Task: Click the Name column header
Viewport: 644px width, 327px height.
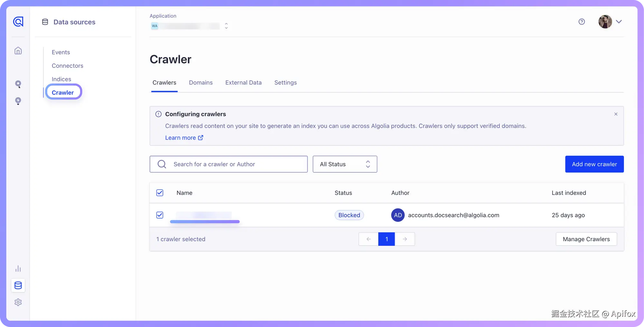Action: tap(185, 193)
